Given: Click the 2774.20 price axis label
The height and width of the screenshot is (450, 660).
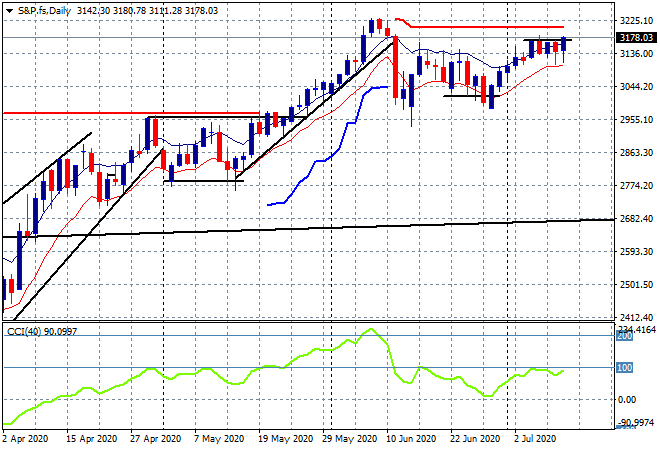Looking at the screenshot, I should (636, 186).
